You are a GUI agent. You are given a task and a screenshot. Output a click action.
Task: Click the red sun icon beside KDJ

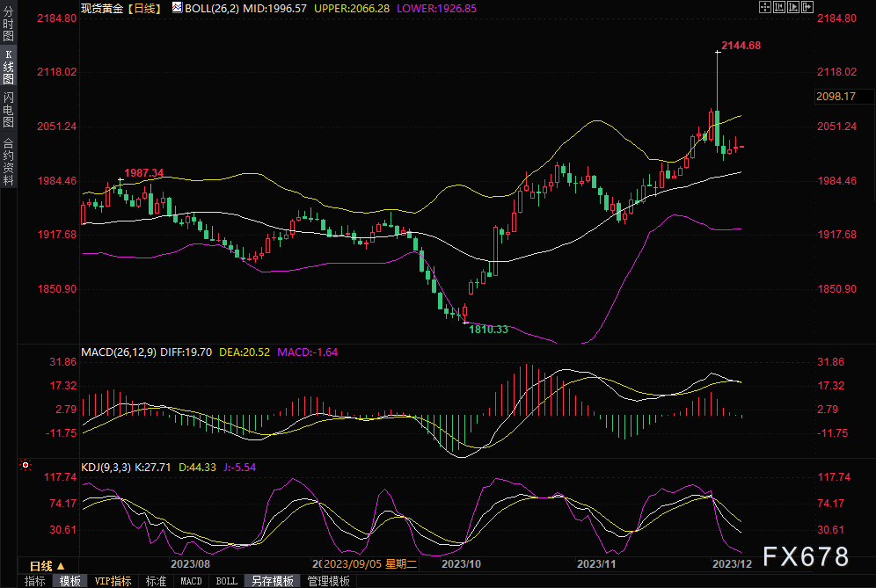pyautogui.click(x=26, y=465)
